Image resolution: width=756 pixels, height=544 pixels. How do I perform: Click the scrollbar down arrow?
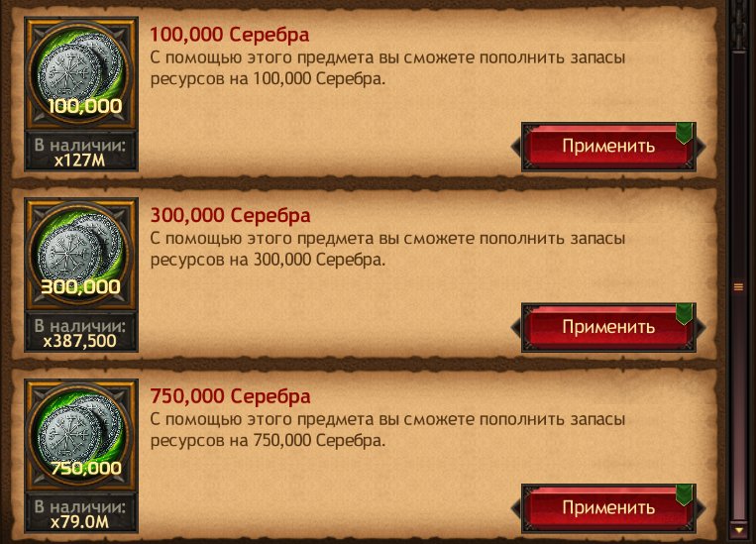click(x=738, y=530)
